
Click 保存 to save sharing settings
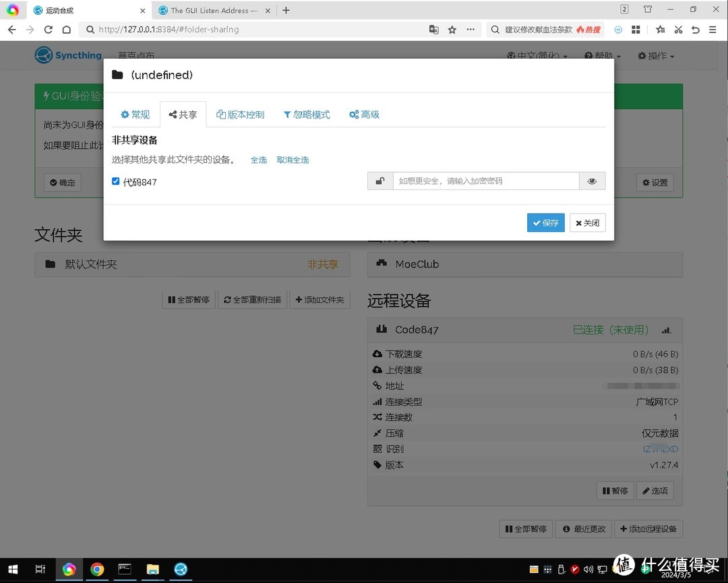pos(545,222)
